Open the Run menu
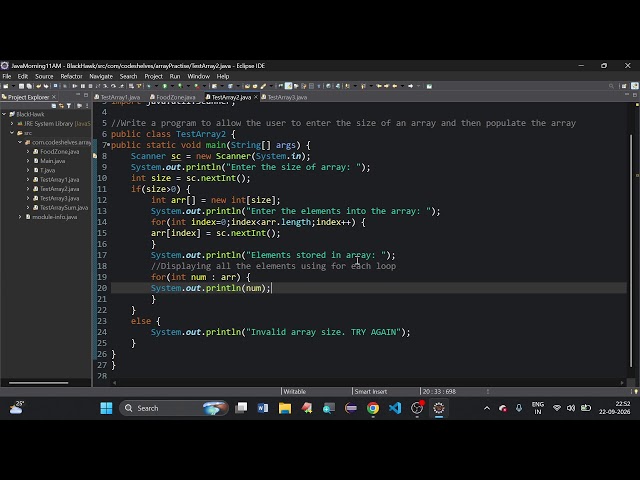Image resolution: width=640 pixels, height=480 pixels. click(175, 76)
